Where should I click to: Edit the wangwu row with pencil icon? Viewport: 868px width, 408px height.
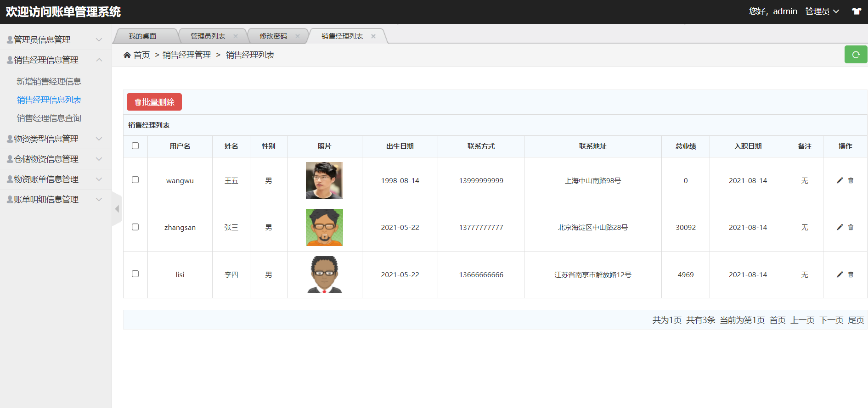[840, 180]
